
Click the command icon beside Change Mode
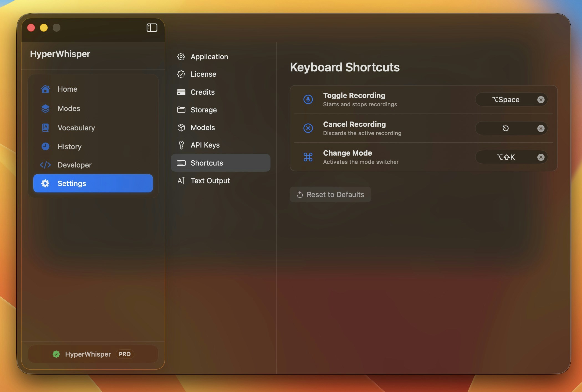308,157
